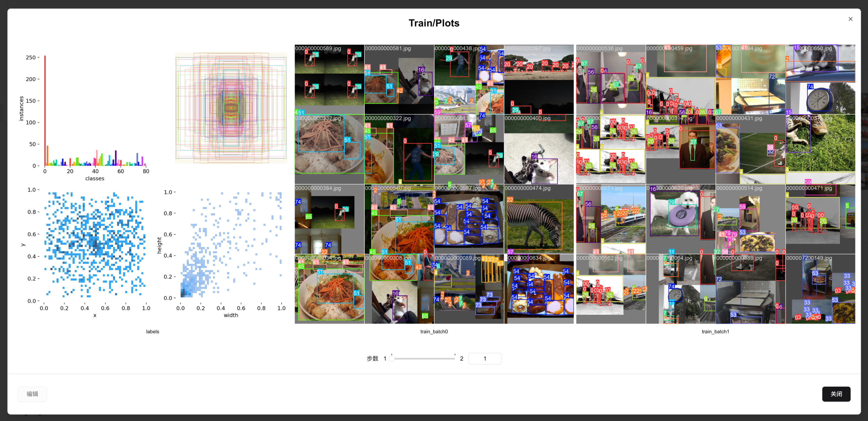868x421 pixels.
Task: Click the 步数 slider handle
Action: tap(392, 359)
